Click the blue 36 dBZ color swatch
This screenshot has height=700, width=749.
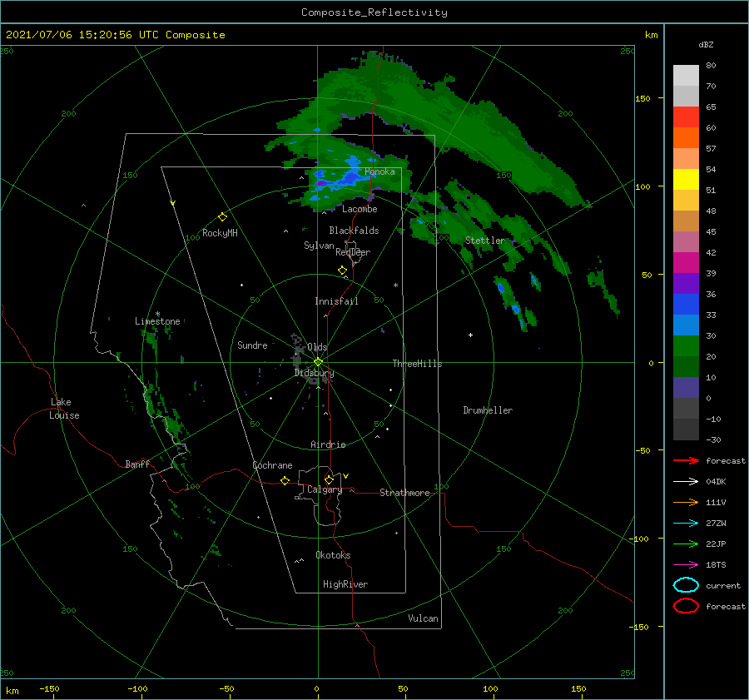coord(686,304)
